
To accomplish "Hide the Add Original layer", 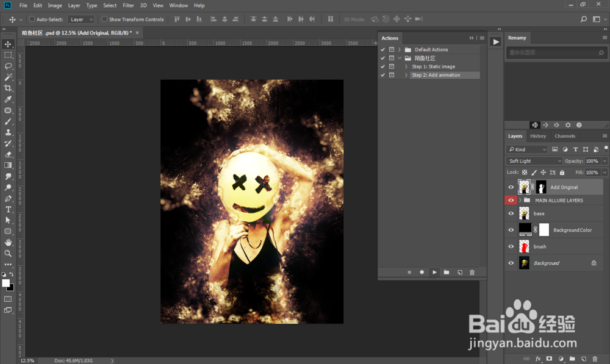I will pyautogui.click(x=511, y=187).
